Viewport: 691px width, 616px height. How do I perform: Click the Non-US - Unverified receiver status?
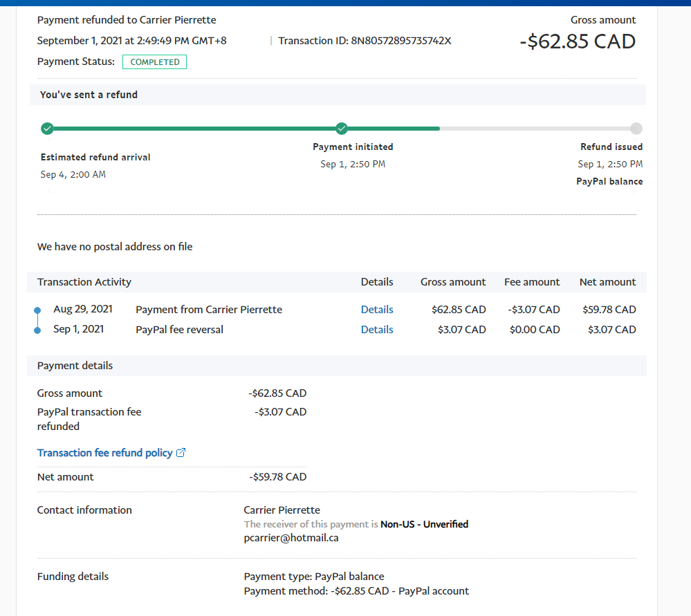click(x=424, y=524)
